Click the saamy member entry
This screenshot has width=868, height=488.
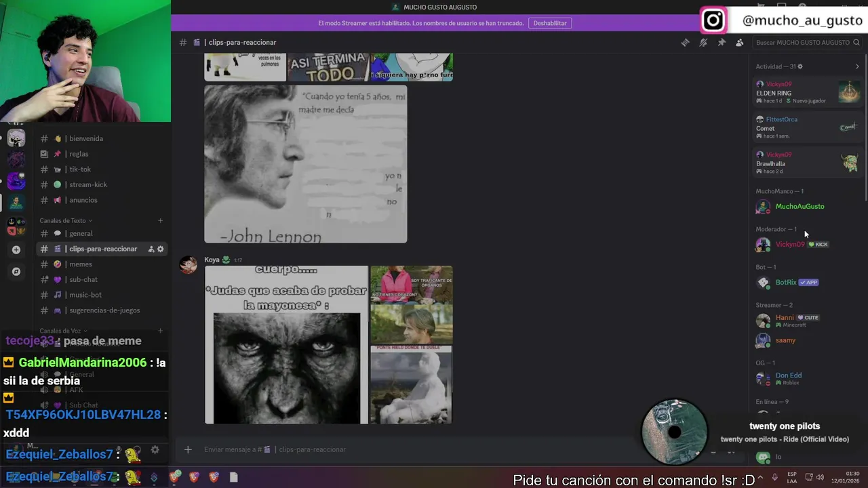808,340
